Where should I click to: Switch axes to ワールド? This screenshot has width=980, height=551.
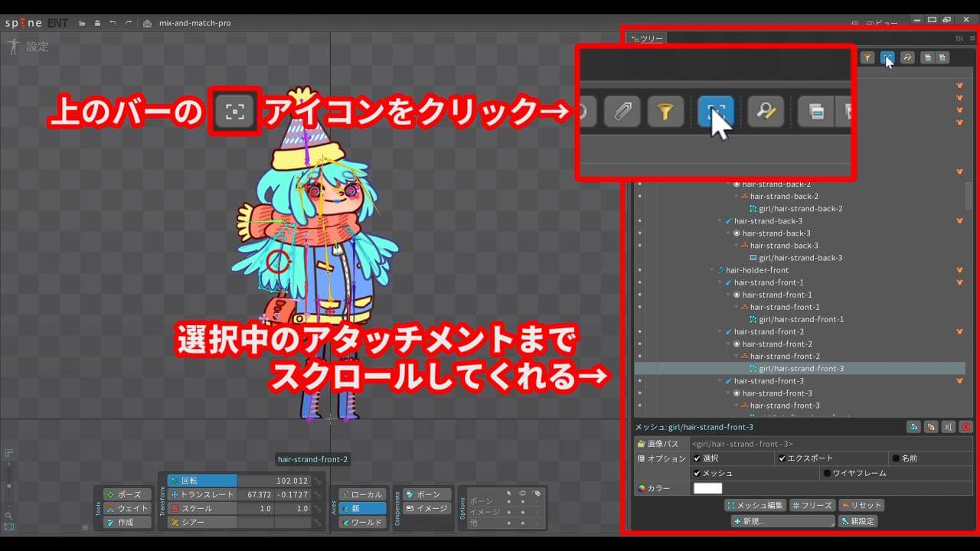[362, 522]
